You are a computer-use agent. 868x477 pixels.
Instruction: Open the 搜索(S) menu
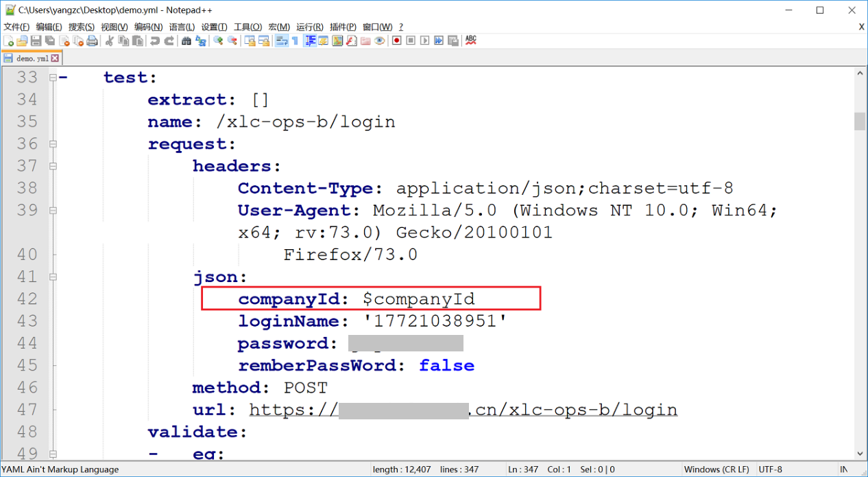pyautogui.click(x=82, y=27)
